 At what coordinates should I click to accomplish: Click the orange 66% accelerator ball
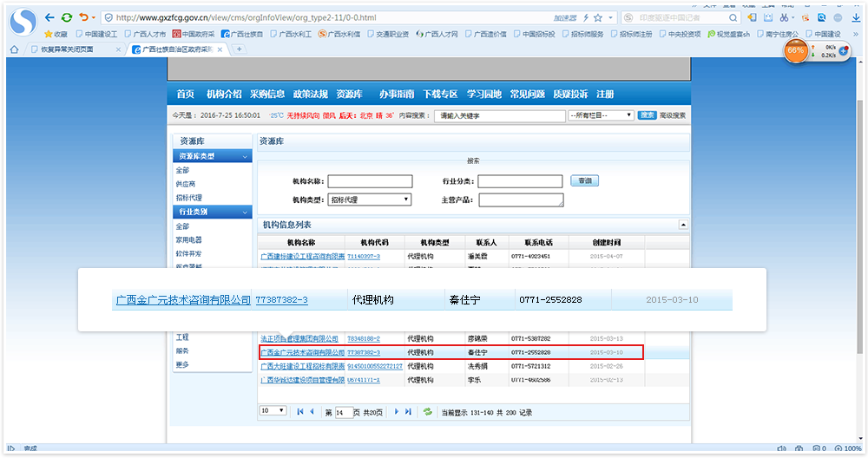point(795,50)
